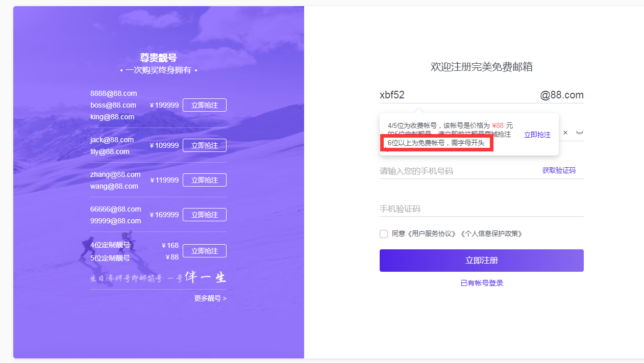This screenshot has height=363, width=644.
Task: Toggle password visibility with the closed-eye icon
Action: (x=579, y=132)
